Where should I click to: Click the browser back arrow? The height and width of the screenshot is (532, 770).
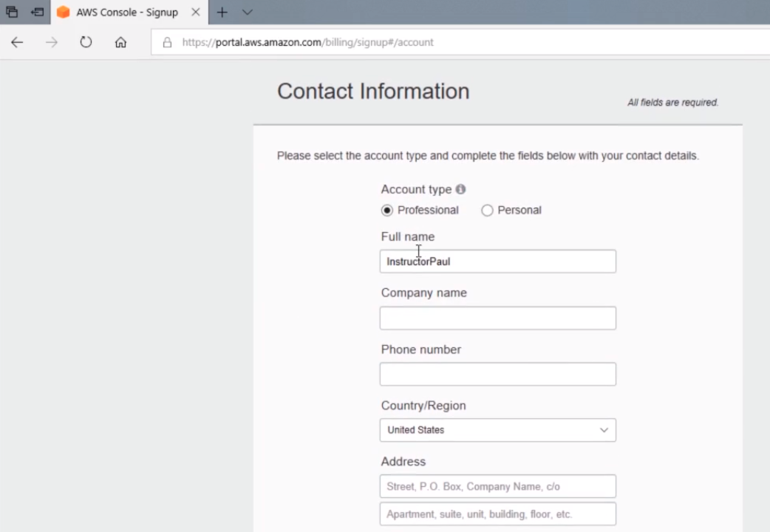click(17, 42)
